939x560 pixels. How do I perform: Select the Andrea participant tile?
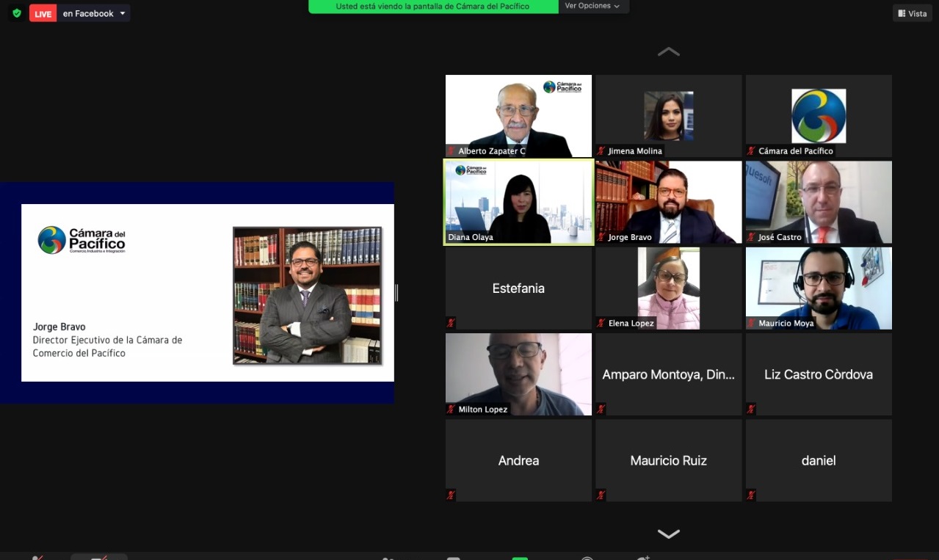[518, 460]
